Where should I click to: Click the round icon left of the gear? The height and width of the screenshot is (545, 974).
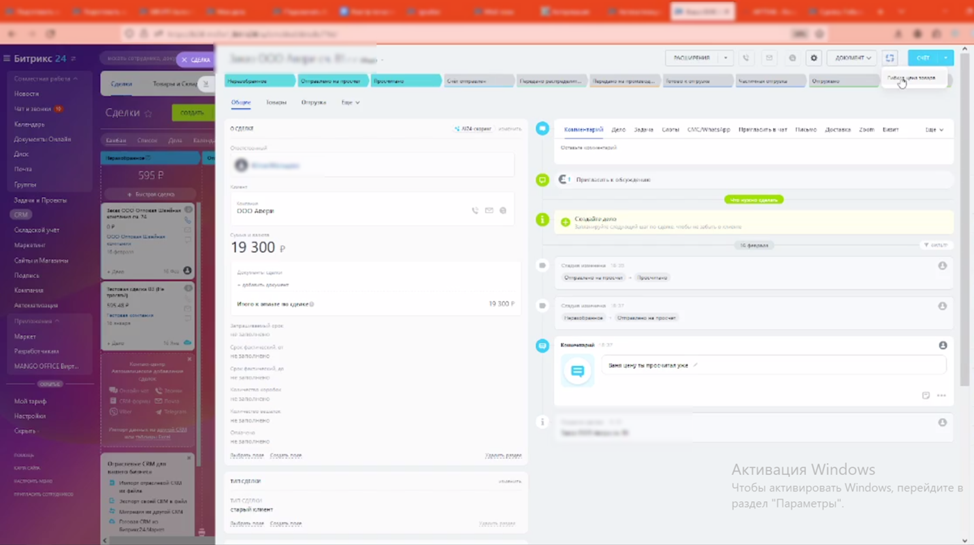click(x=792, y=58)
